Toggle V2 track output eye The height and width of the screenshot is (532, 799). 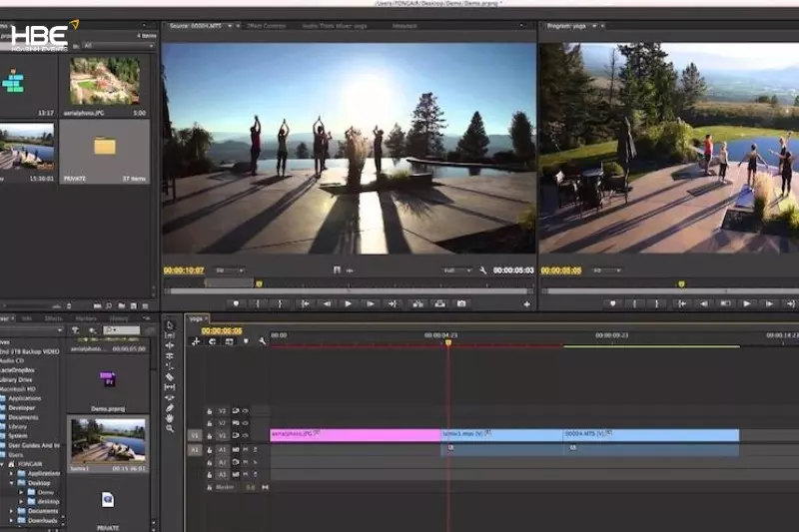tap(245, 423)
